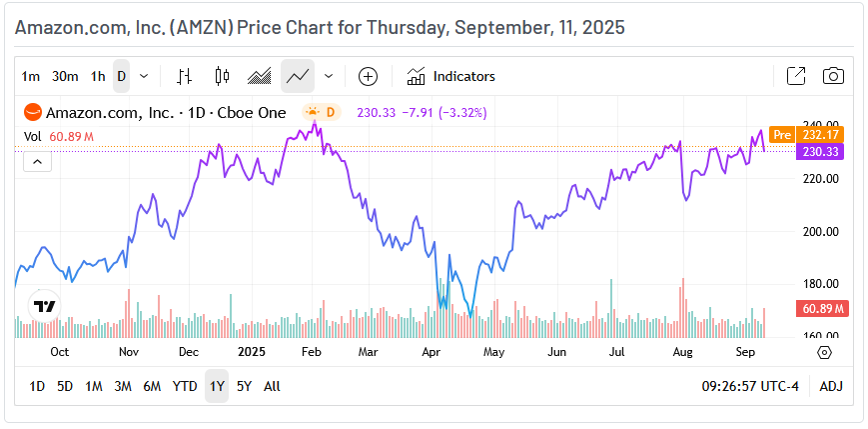Take a chart snapshot with camera icon

[833, 76]
